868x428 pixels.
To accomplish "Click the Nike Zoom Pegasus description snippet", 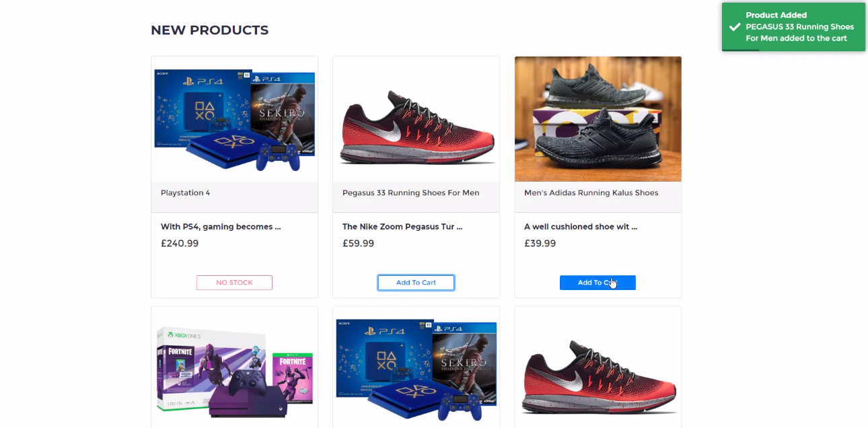I will (x=402, y=226).
